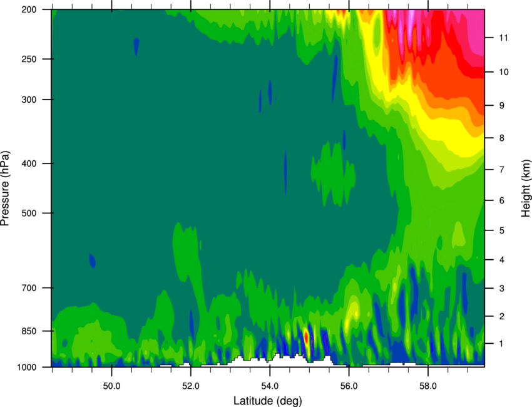Screen dimensions: 532x407
Task: Pick the 3 km height label
Action: 502,288
